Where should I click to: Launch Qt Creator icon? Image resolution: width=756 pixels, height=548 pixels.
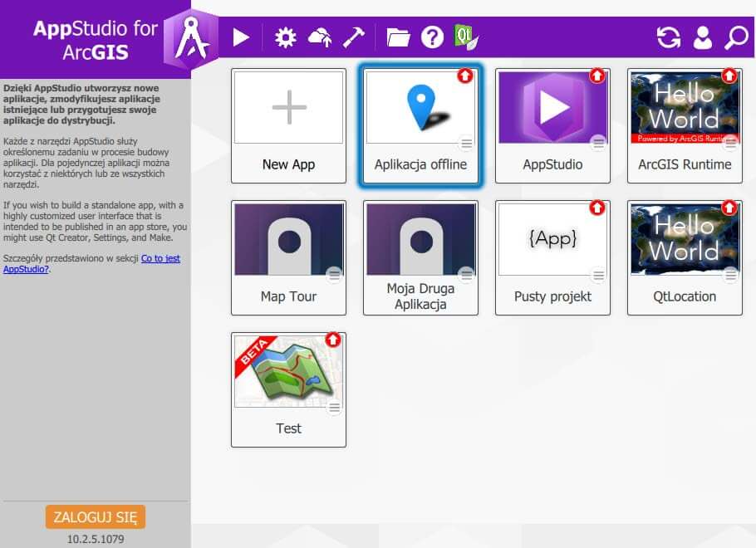point(466,37)
